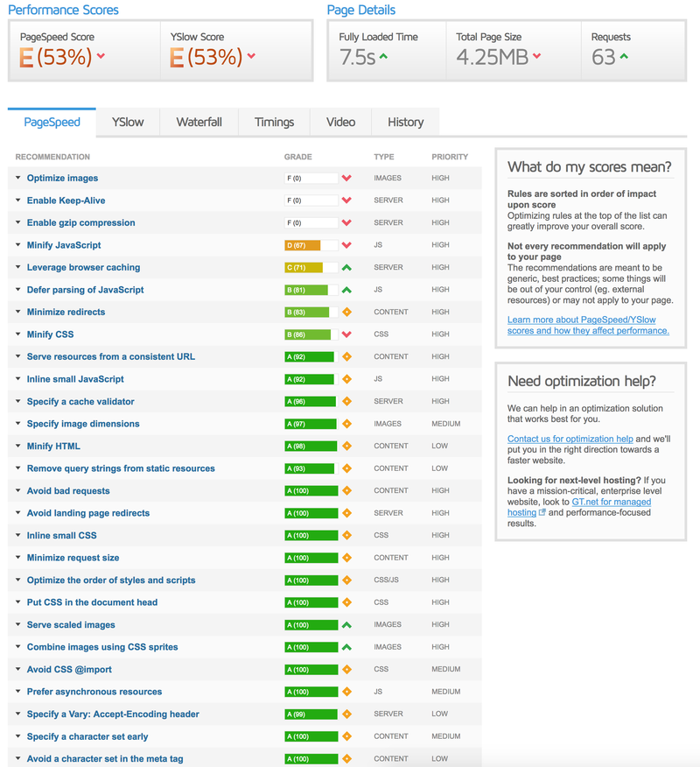Click orange diamond for Remove query strings row

coord(346,468)
